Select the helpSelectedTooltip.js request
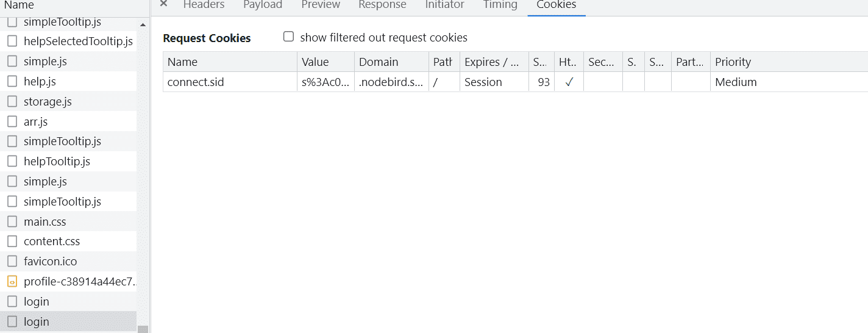The image size is (868, 333). coord(68,41)
